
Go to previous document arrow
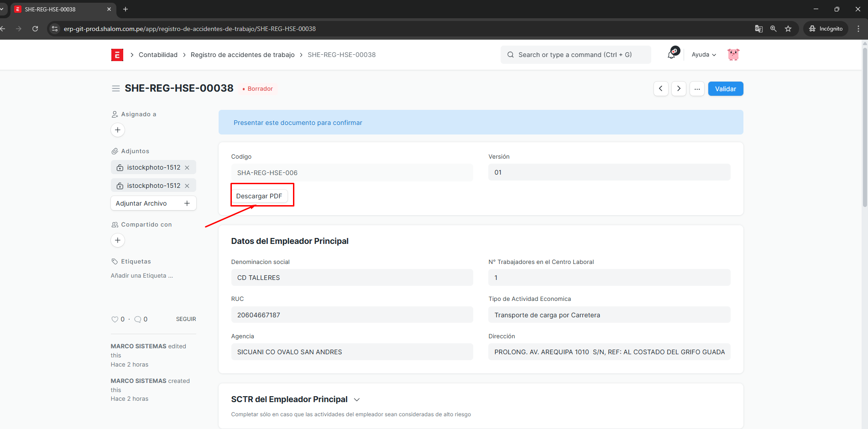coord(661,89)
